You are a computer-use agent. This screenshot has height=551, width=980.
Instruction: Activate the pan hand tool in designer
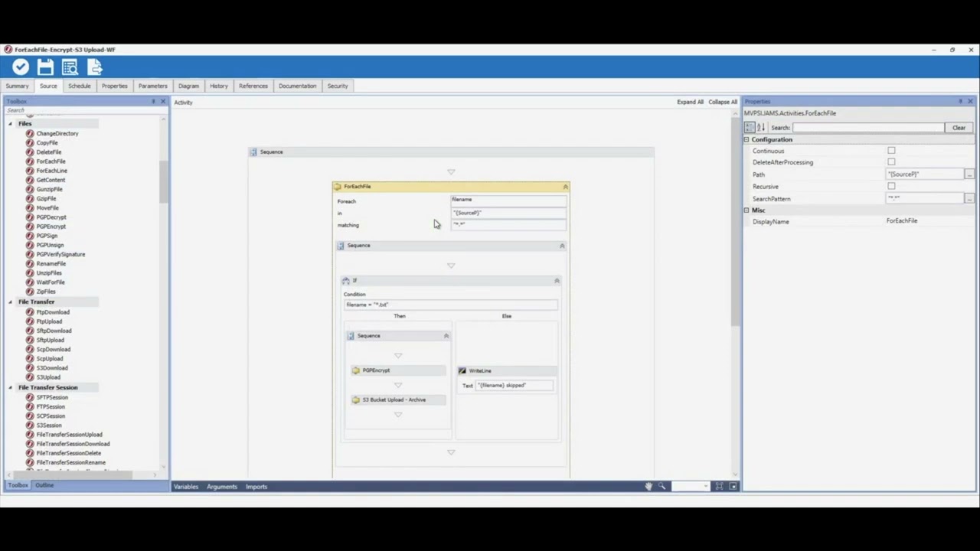648,486
